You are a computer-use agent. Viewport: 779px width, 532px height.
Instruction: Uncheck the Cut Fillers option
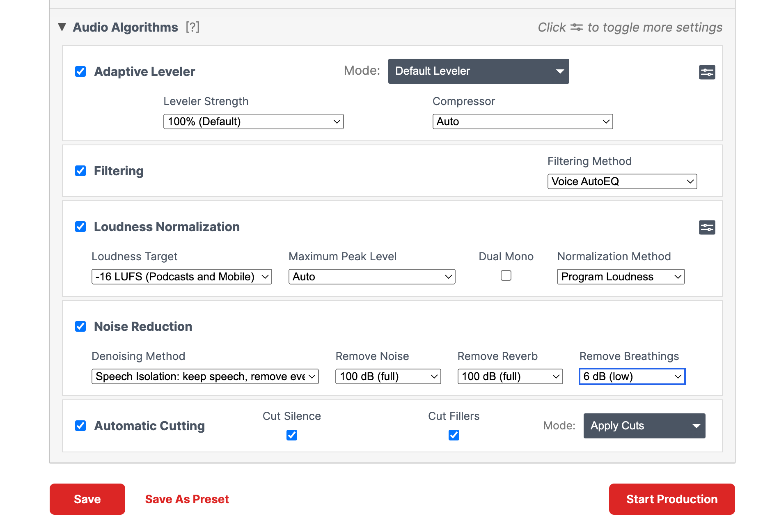454,435
